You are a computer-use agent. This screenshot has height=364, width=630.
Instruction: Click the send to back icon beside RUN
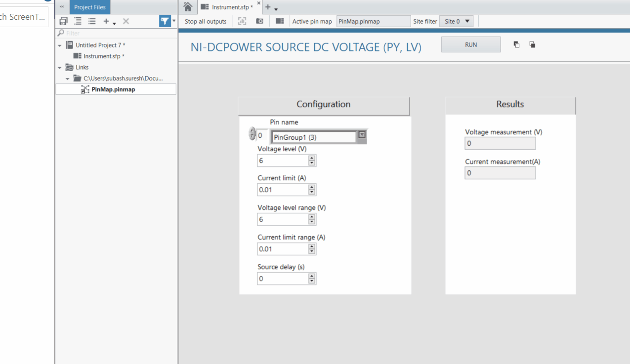point(532,44)
